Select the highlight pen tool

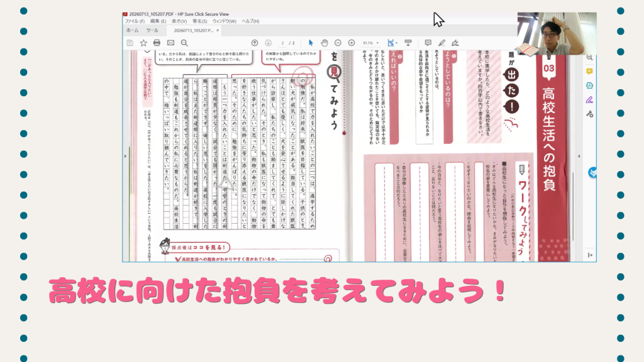click(x=441, y=43)
